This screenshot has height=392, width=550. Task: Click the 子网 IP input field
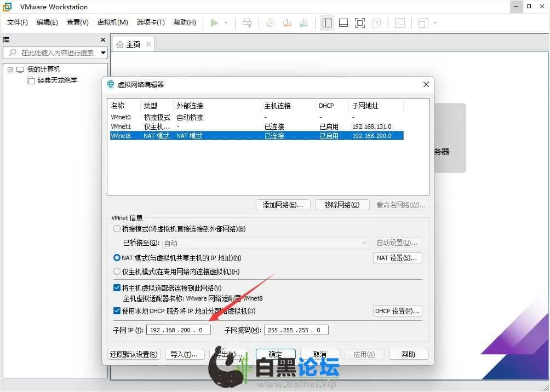coord(179,330)
